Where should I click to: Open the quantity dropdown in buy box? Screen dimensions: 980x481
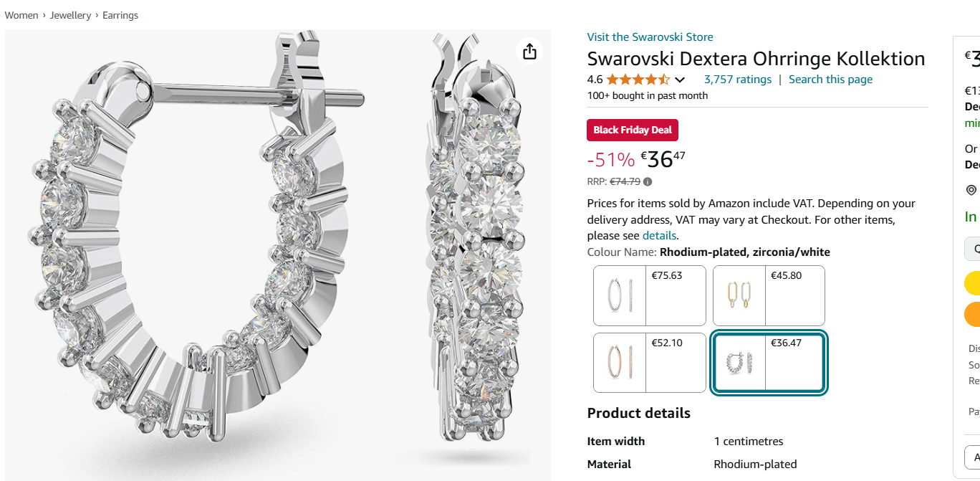973,249
